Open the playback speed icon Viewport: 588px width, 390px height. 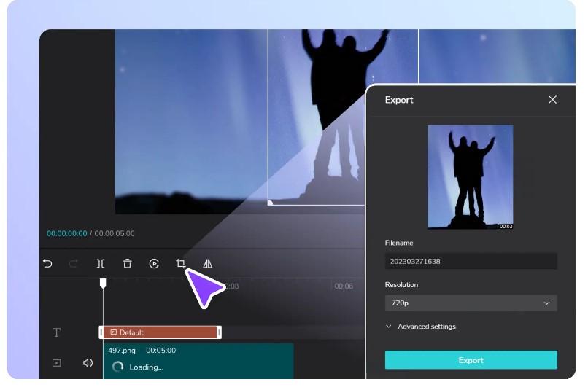pos(154,264)
